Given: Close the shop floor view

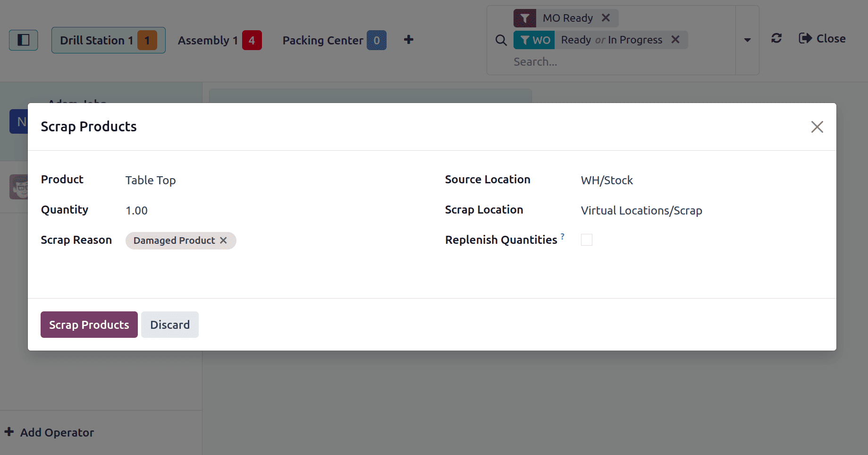Looking at the screenshot, I should click(822, 39).
